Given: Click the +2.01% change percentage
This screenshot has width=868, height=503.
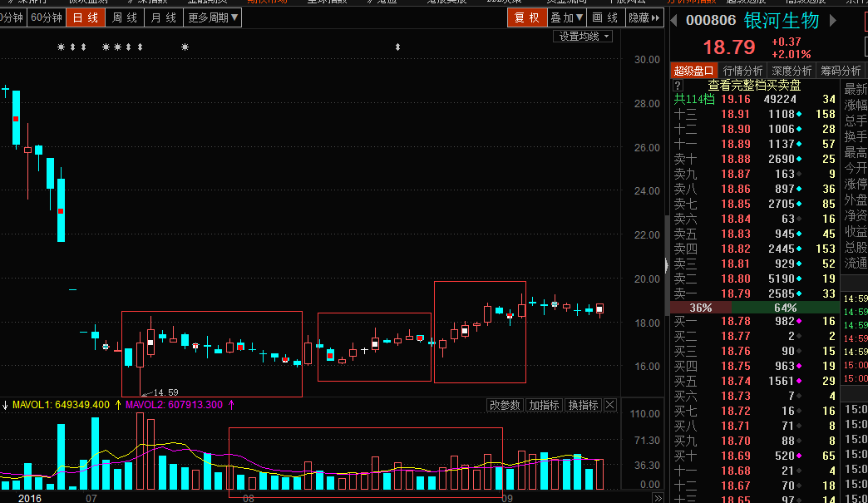Looking at the screenshot, I should (x=791, y=54).
